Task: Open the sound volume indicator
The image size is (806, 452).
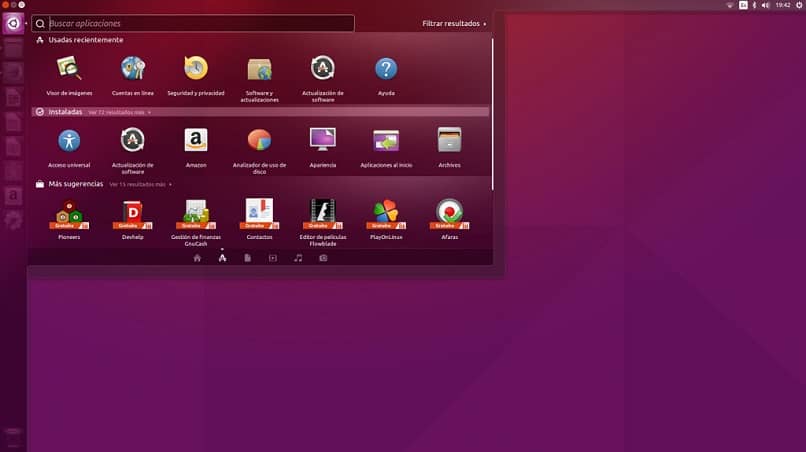Action: pyautogui.click(x=766, y=5)
